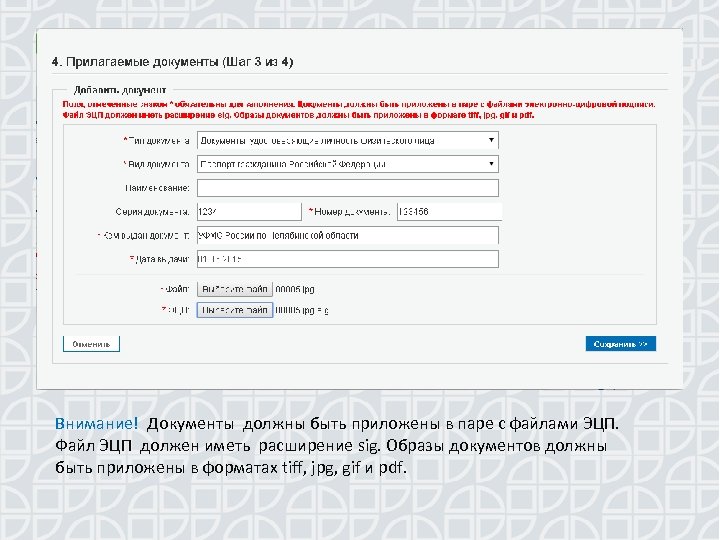Click the Тип документа label
The width and height of the screenshot is (720, 540).
pyautogui.click(x=156, y=141)
